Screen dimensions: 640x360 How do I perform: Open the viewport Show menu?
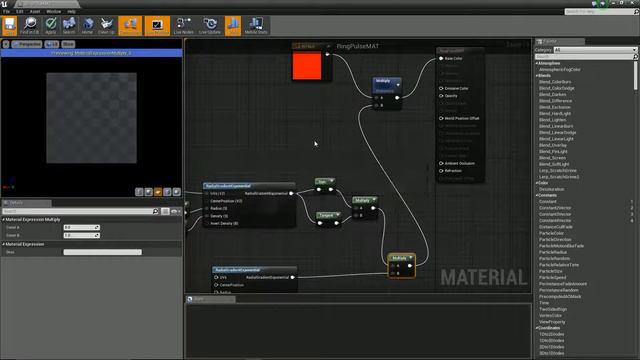pyautogui.click(x=68, y=44)
